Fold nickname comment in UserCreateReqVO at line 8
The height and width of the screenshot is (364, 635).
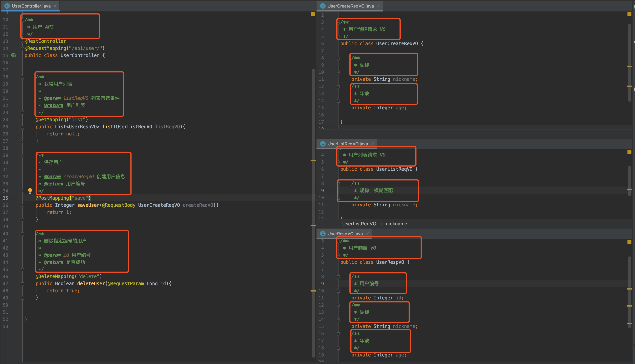[338, 58]
